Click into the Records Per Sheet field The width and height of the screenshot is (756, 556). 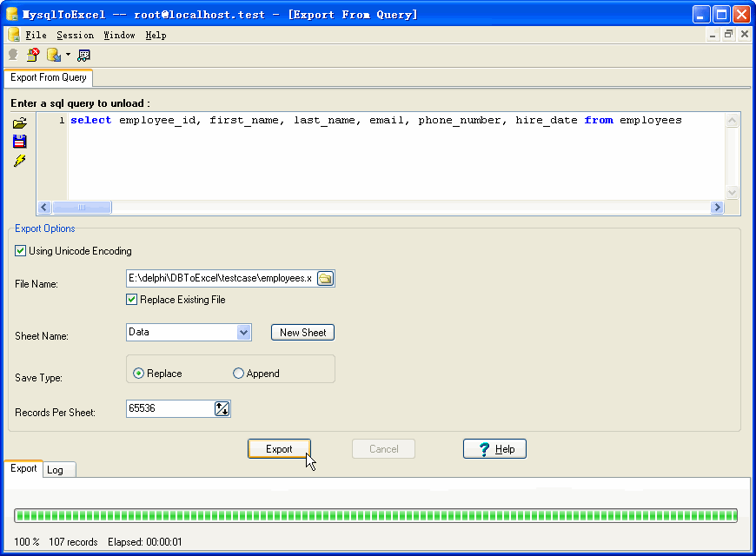coord(170,408)
